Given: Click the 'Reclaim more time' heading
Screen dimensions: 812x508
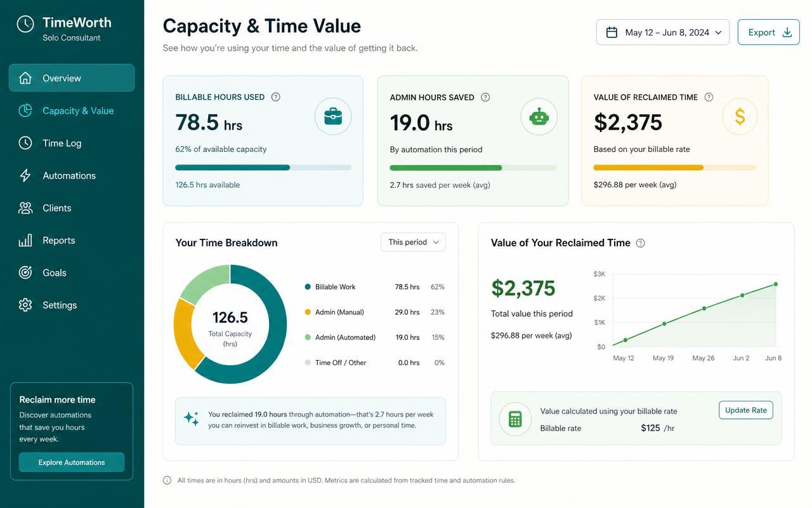Looking at the screenshot, I should [57, 399].
